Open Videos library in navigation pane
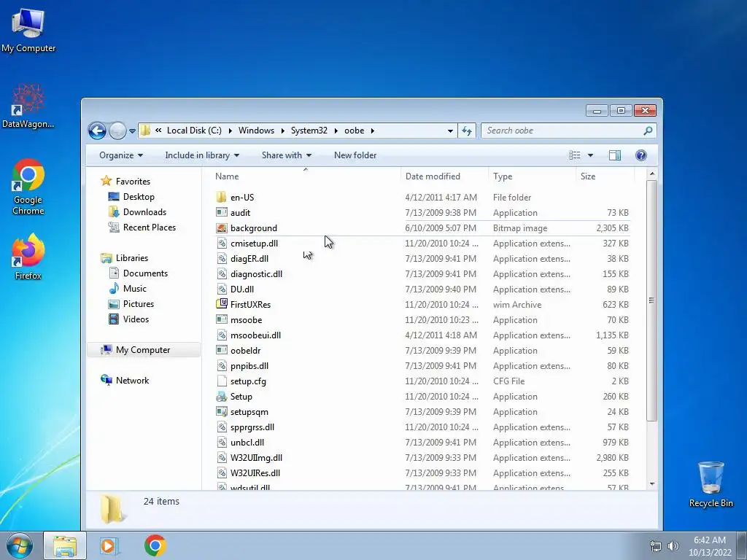This screenshot has width=747, height=560. 136,319
